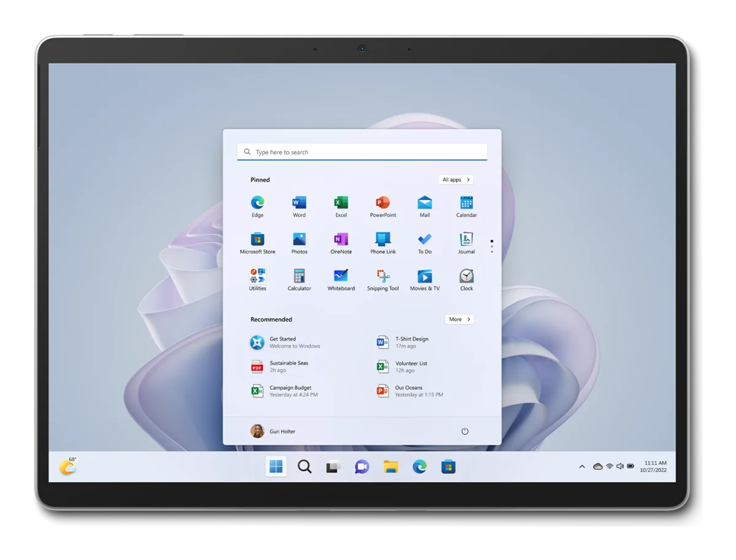The height and width of the screenshot is (560, 736).
Task: Open Search from the taskbar
Action: (x=305, y=467)
